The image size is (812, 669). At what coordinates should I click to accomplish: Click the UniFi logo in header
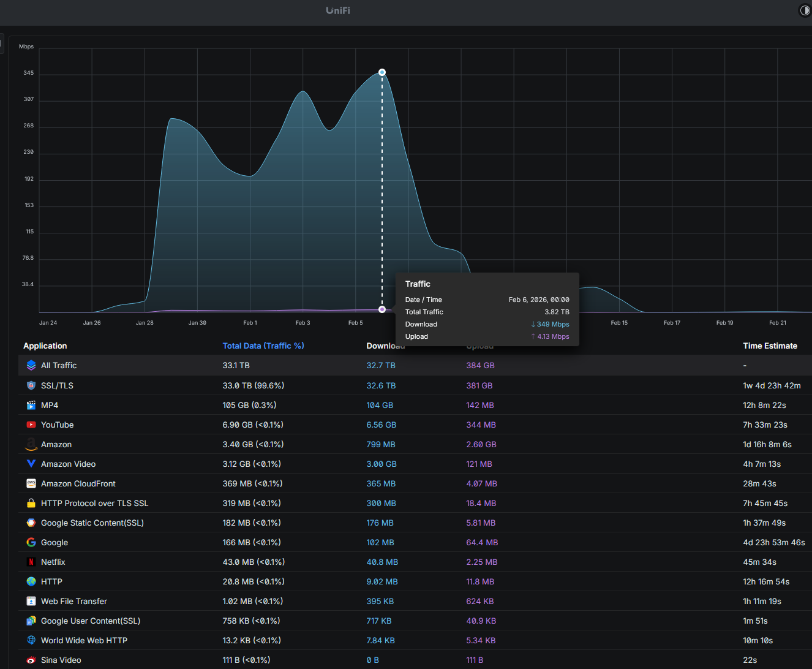coord(338,10)
